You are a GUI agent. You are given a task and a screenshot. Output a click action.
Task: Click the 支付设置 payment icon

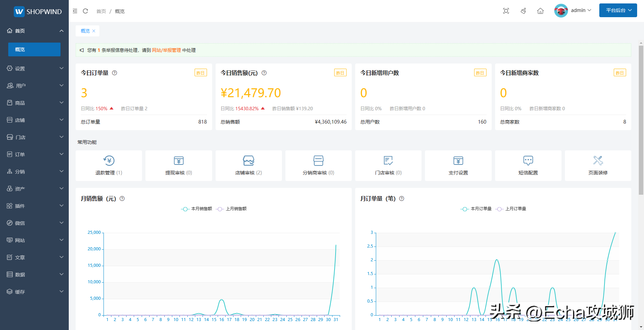coord(458,160)
